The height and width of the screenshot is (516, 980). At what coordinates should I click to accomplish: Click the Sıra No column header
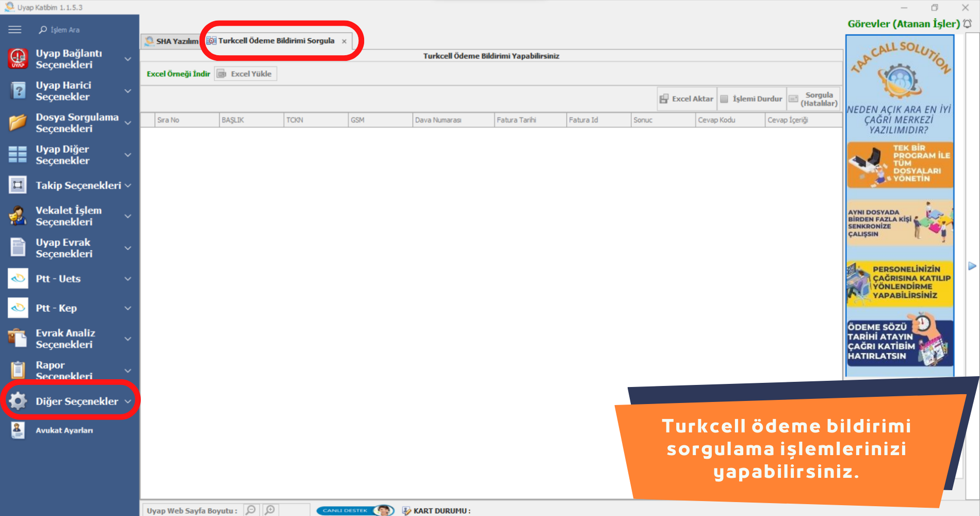[187, 120]
